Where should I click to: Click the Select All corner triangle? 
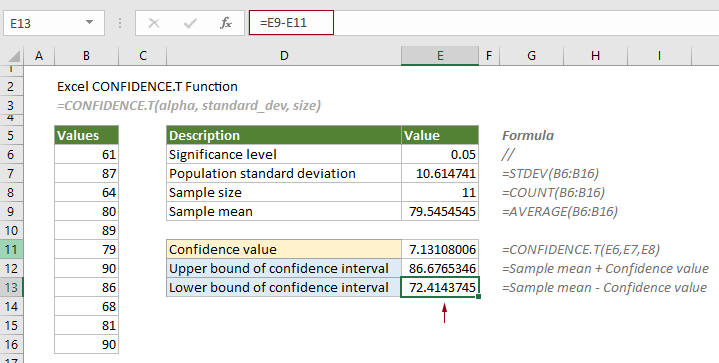pyautogui.click(x=14, y=57)
